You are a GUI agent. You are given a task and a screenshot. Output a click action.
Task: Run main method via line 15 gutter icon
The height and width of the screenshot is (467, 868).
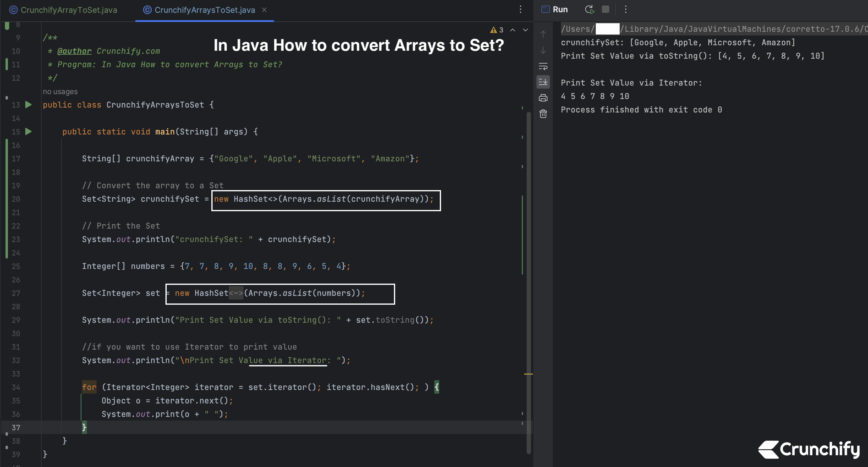pyautogui.click(x=28, y=132)
